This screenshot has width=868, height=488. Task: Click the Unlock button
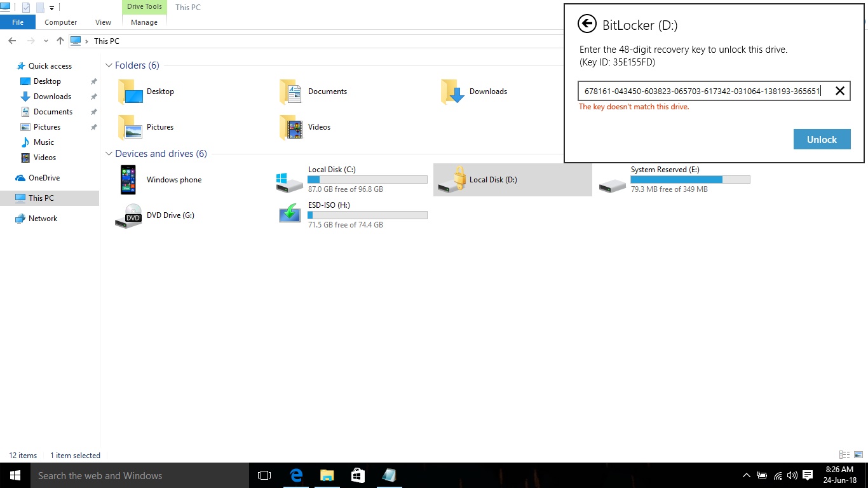(822, 139)
